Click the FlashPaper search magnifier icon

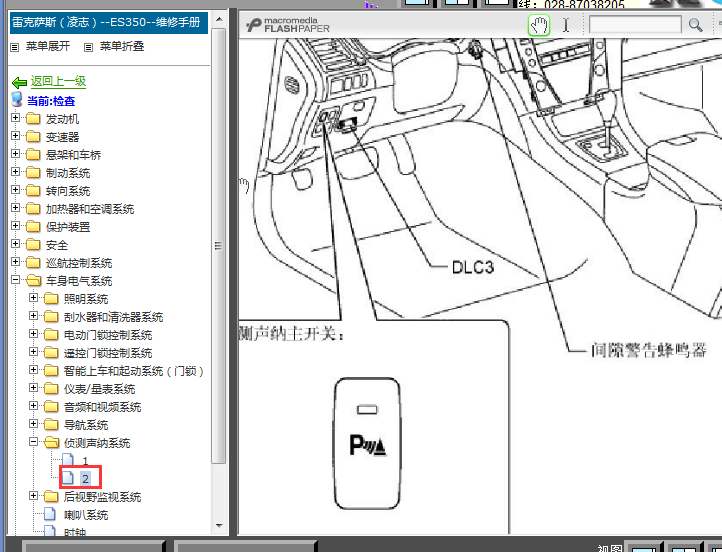point(696,25)
